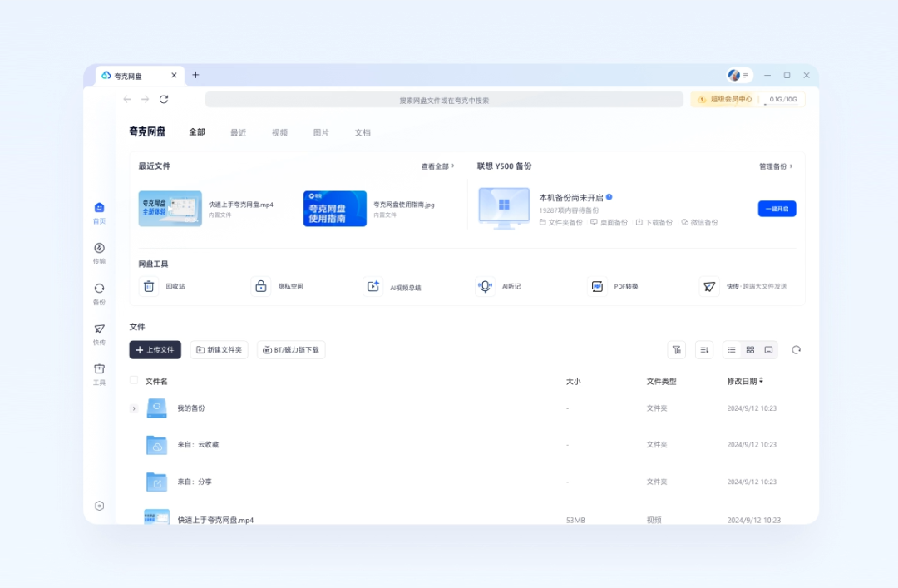Switch to grid view

tap(750, 349)
